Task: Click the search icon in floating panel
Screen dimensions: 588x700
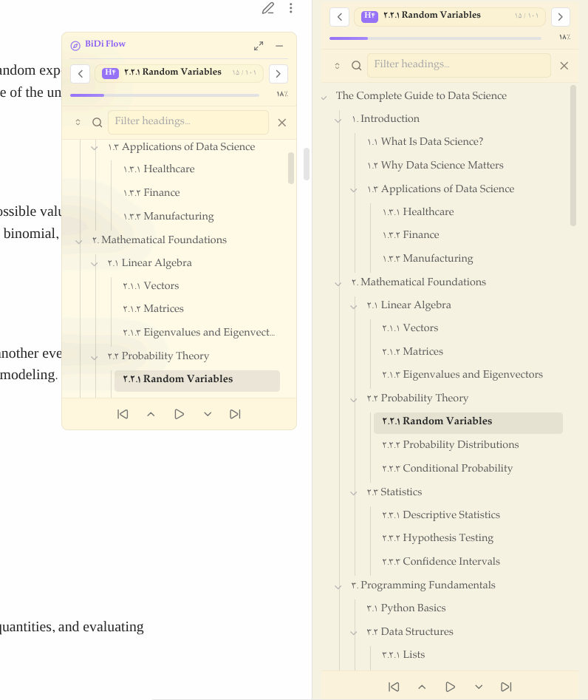Action: [97, 122]
